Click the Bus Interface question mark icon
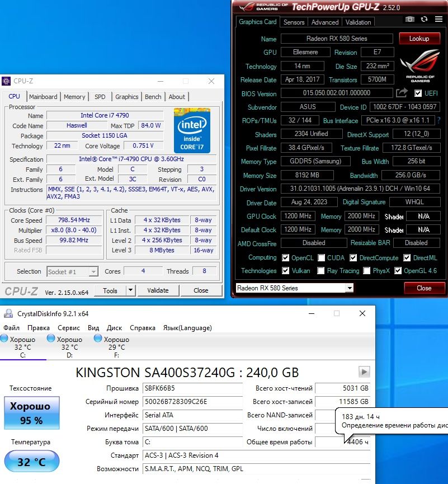 click(438, 120)
